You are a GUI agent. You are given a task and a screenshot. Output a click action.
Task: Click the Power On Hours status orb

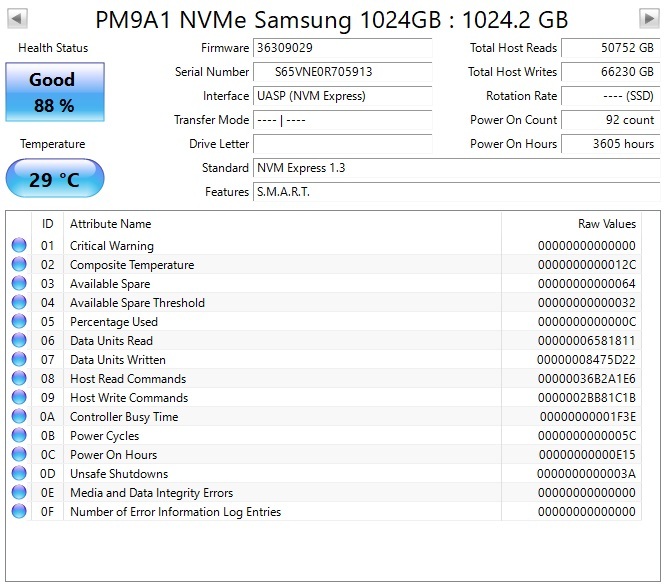coord(19,454)
